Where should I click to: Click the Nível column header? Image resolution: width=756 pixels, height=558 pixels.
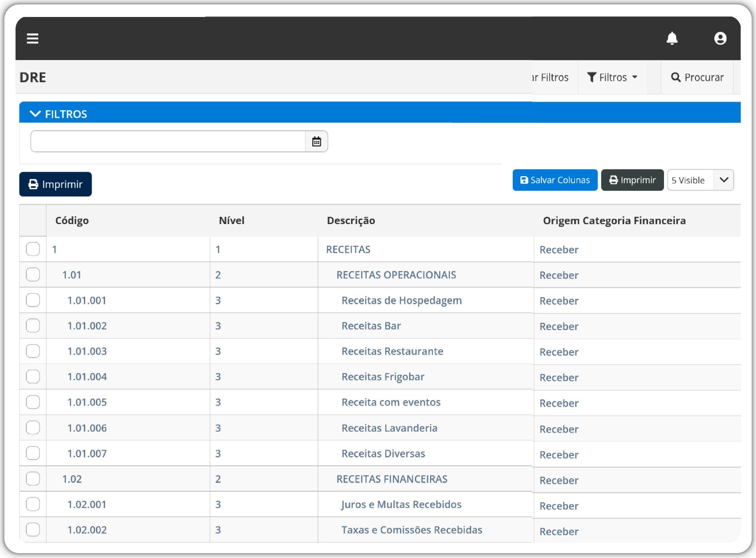tap(231, 221)
